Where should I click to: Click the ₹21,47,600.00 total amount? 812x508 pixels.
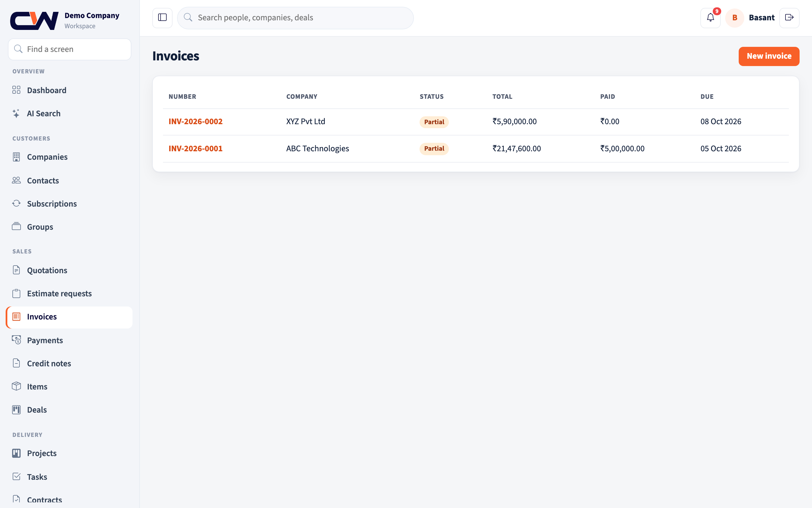(x=517, y=148)
